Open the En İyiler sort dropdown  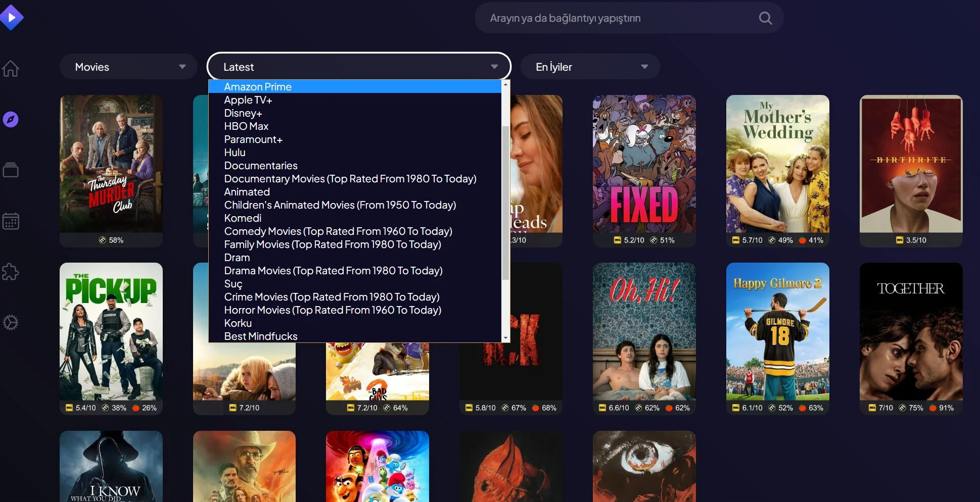click(590, 67)
